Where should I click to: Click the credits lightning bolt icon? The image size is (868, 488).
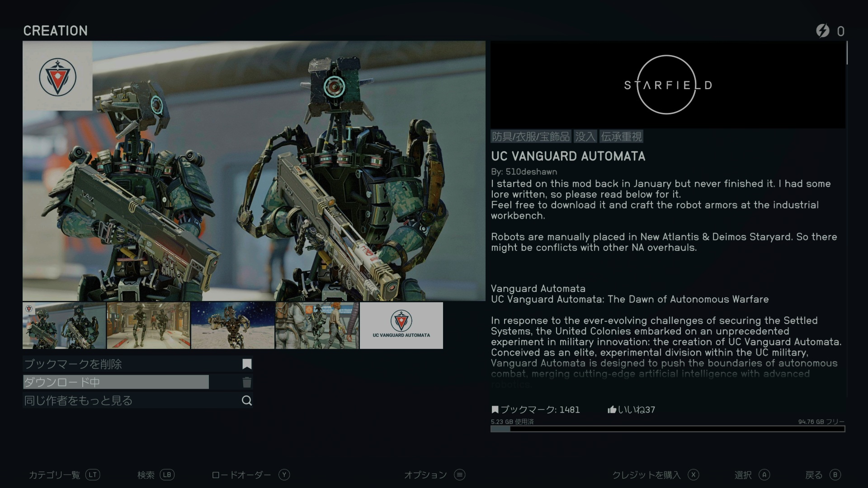[x=823, y=31]
